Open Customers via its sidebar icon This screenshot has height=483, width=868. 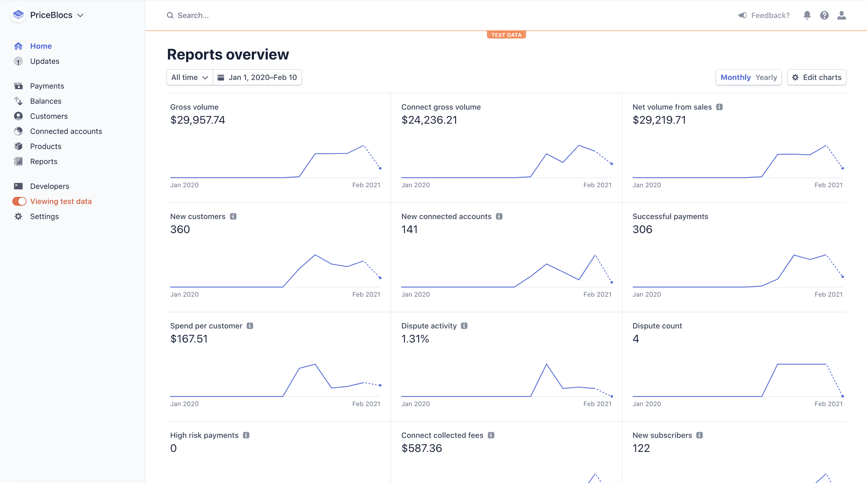pos(19,116)
